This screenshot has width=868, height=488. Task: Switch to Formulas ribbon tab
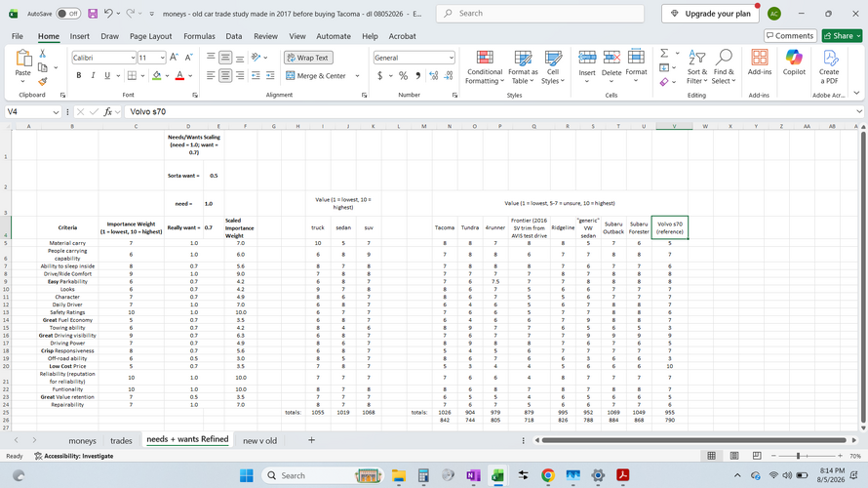tap(199, 36)
